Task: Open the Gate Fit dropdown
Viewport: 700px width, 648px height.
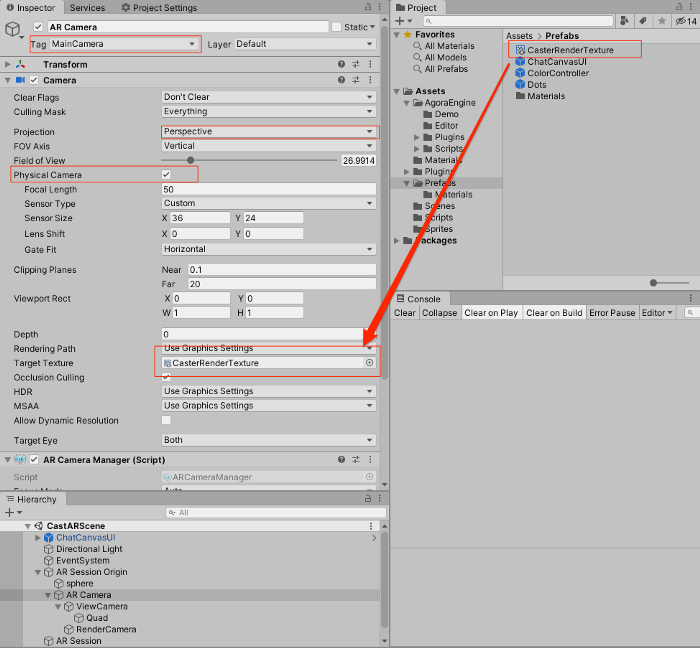Action: click(268, 249)
